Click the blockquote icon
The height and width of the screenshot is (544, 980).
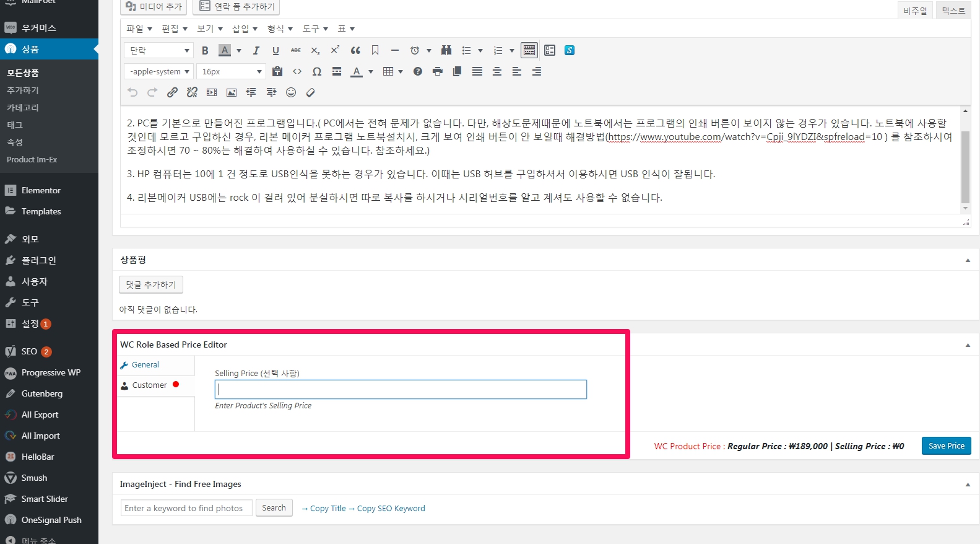click(355, 51)
